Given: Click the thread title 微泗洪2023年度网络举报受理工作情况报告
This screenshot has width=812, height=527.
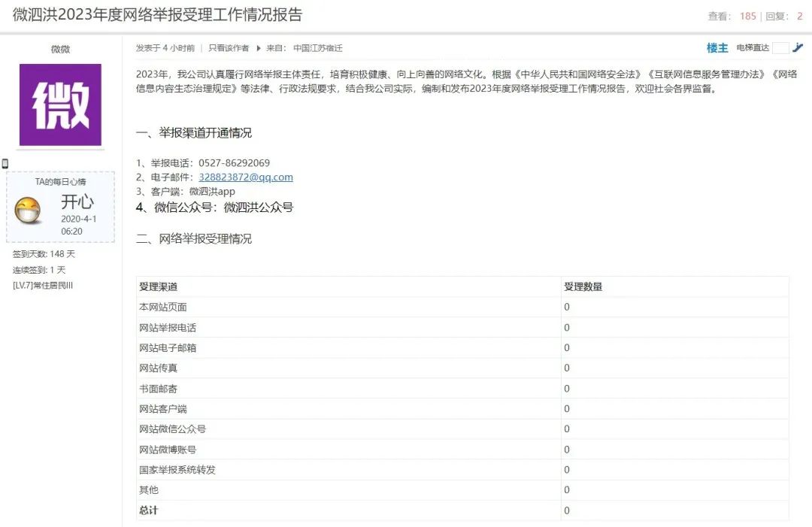Looking at the screenshot, I should (x=158, y=15).
